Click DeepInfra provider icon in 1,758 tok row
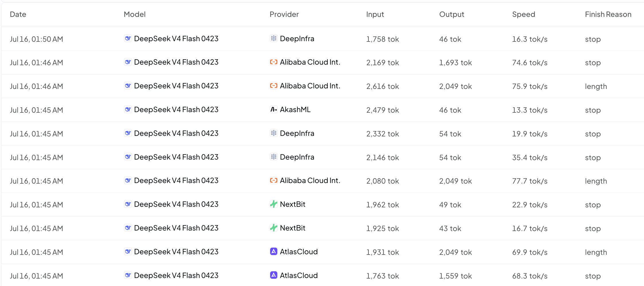The height and width of the screenshot is (286, 644). (x=274, y=38)
